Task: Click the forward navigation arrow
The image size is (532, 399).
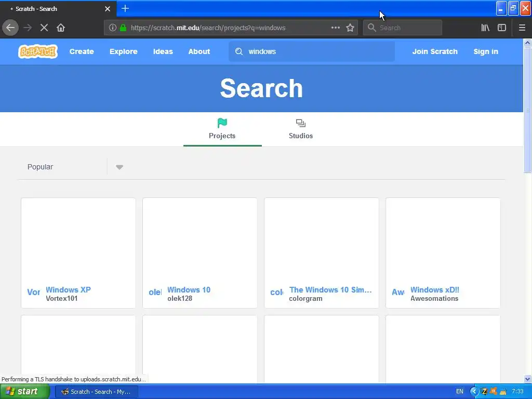Action: tap(28, 28)
